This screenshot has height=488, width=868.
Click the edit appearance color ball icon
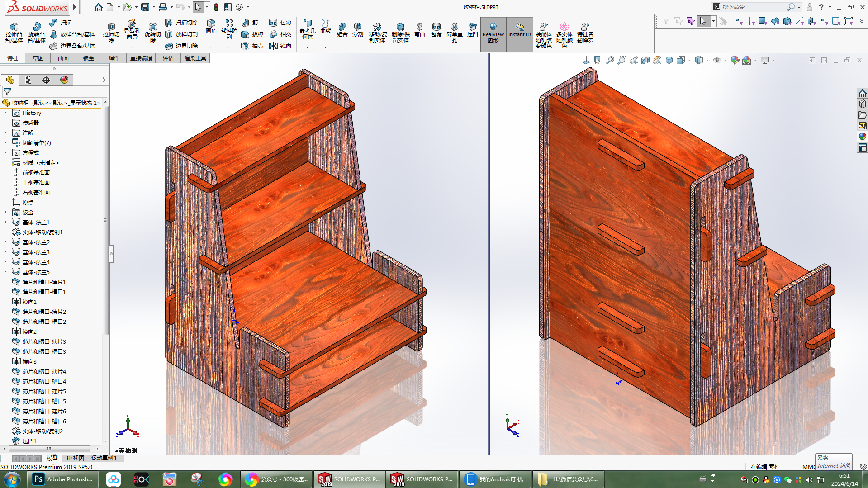click(x=735, y=60)
